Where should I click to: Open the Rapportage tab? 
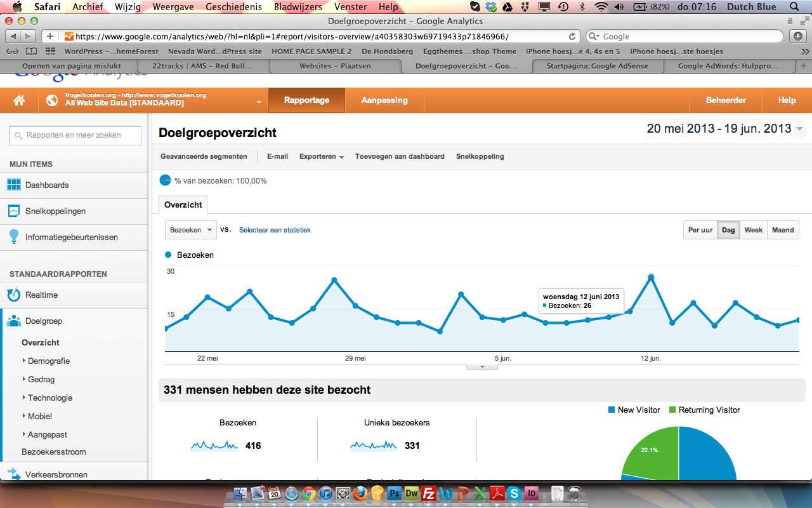coord(306,100)
